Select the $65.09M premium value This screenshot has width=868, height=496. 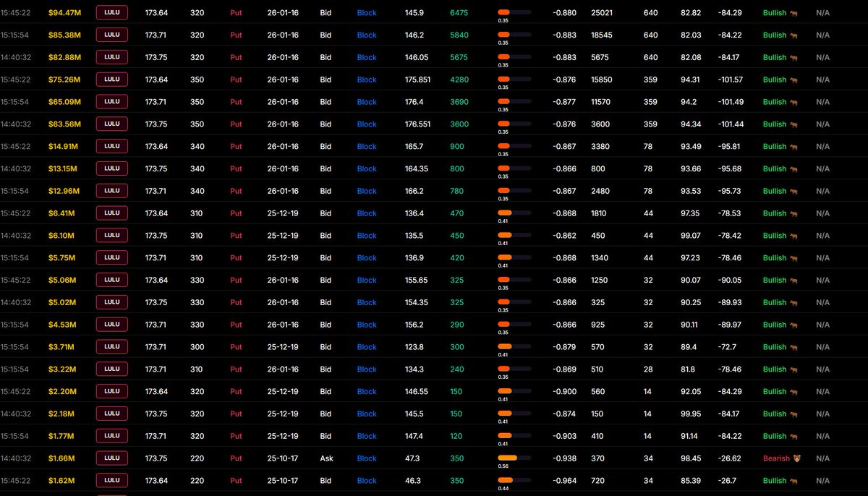[64, 102]
